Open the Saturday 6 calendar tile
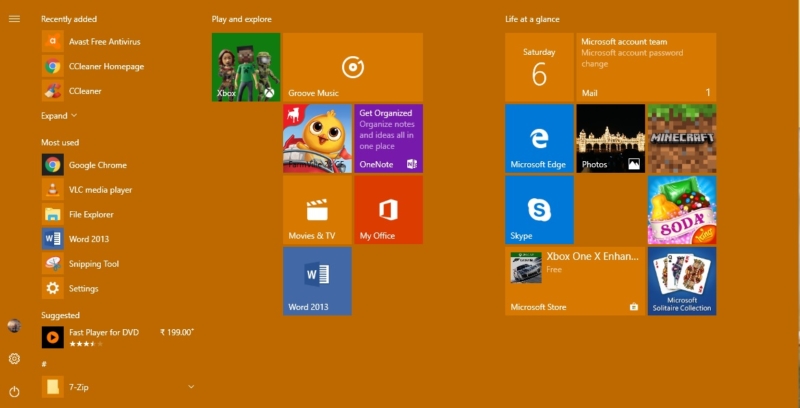The height and width of the screenshot is (408, 800). click(x=539, y=67)
